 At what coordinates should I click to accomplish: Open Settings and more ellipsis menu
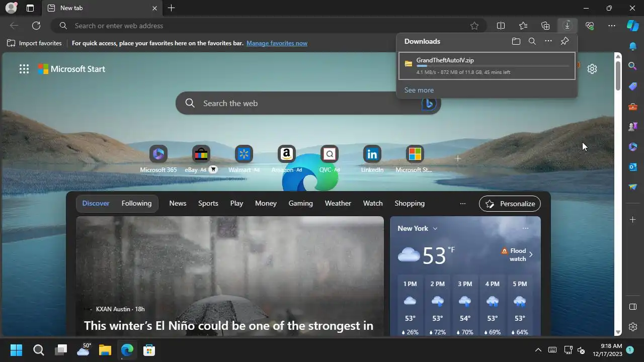pyautogui.click(x=612, y=26)
